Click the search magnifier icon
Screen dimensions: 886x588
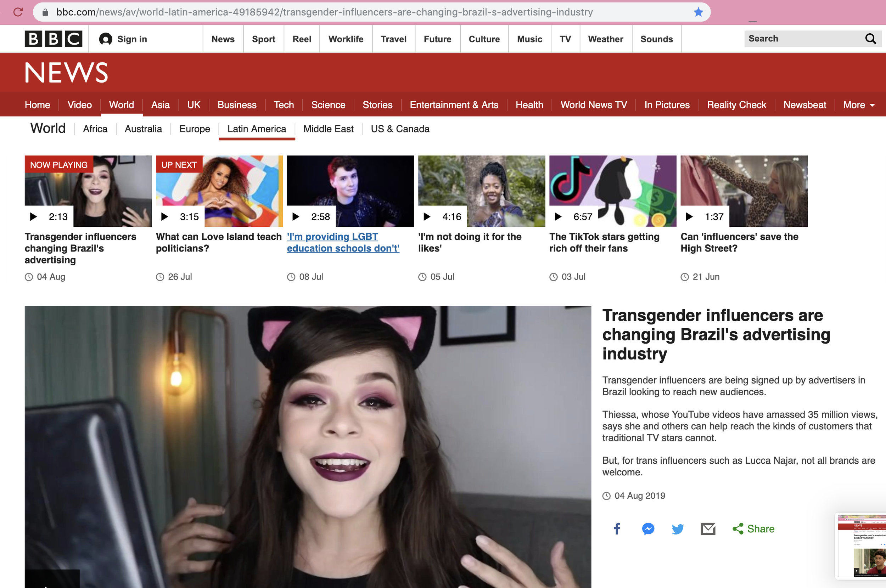pos(870,39)
